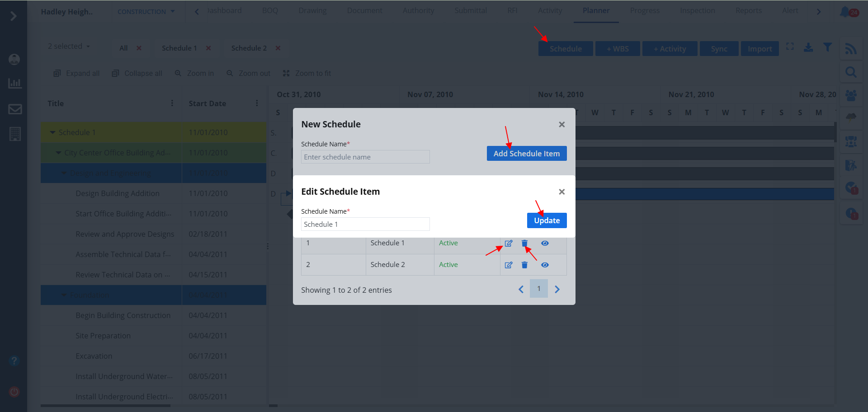Click the notification bell icon
This screenshot has width=868, height=412.
tap(844, 12)
